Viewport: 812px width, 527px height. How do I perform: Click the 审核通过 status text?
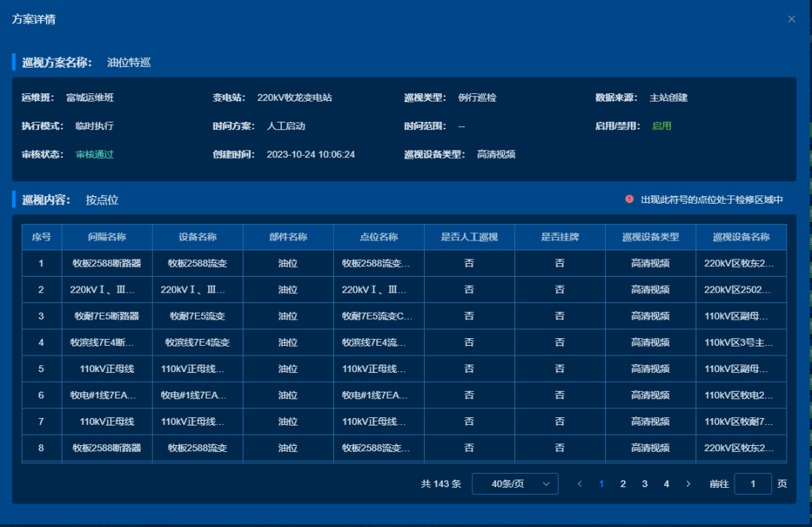pos(95,155)
